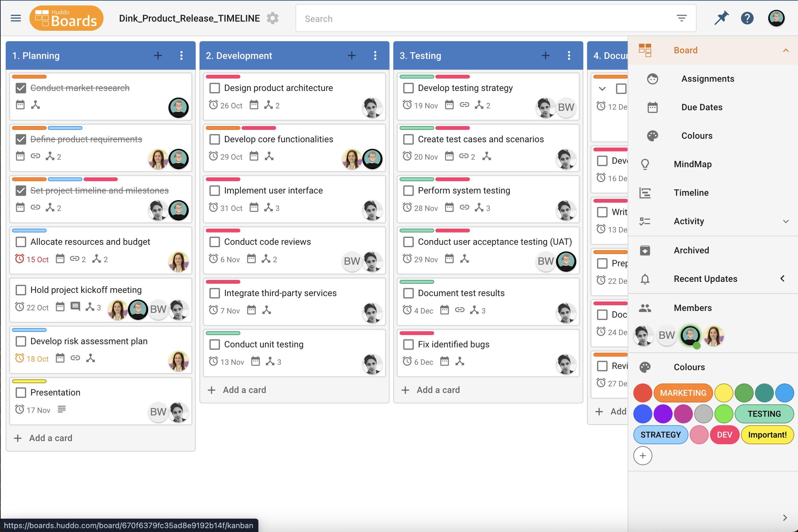Uncheck the Conduct market research checkbox

(21, 88)
